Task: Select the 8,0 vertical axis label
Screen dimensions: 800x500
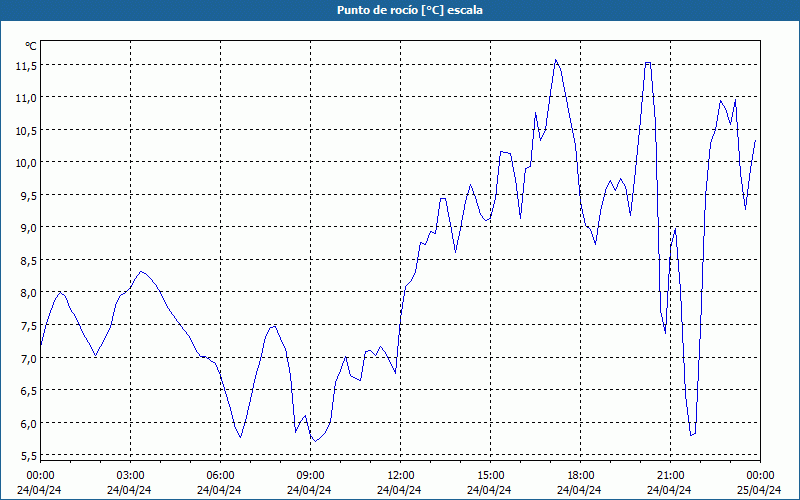Action: (x=28, y=293)
